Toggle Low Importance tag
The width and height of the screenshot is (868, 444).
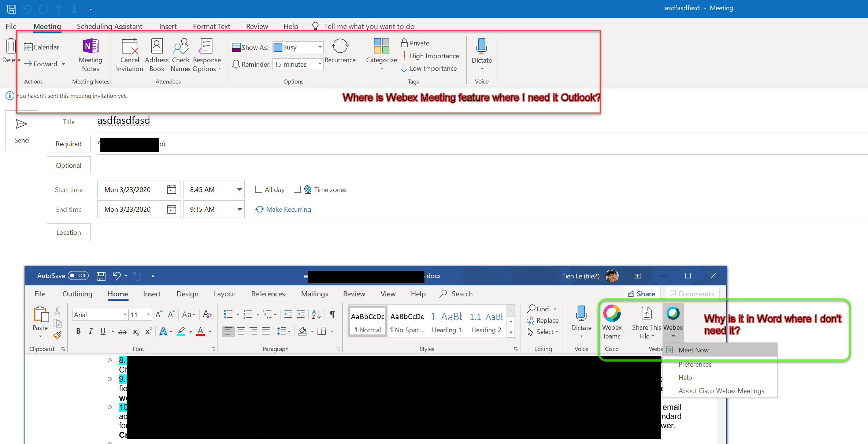click(429, 68)
